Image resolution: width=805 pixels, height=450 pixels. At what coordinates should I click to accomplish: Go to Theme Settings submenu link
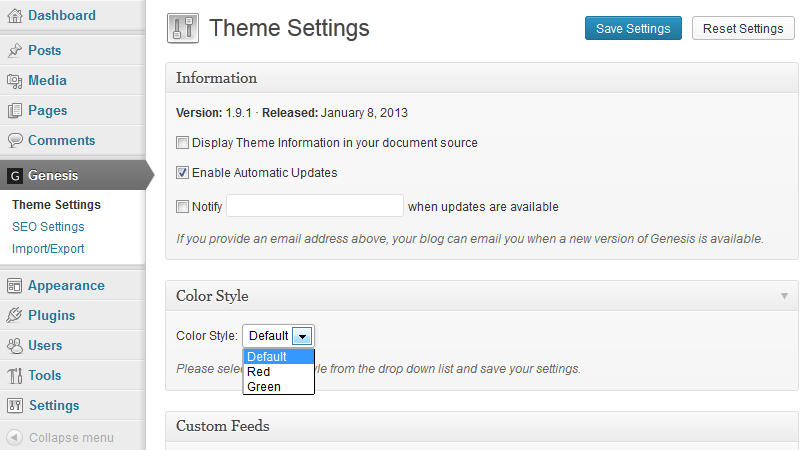pos(56,205)
